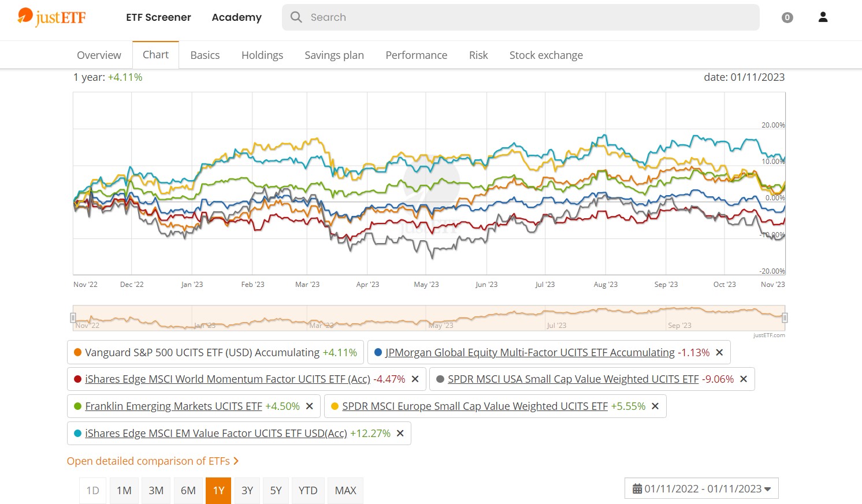This screenshot has width=862, height=504.
Task: Open the date range picker dropdown
Action: (x=701, y=488)
